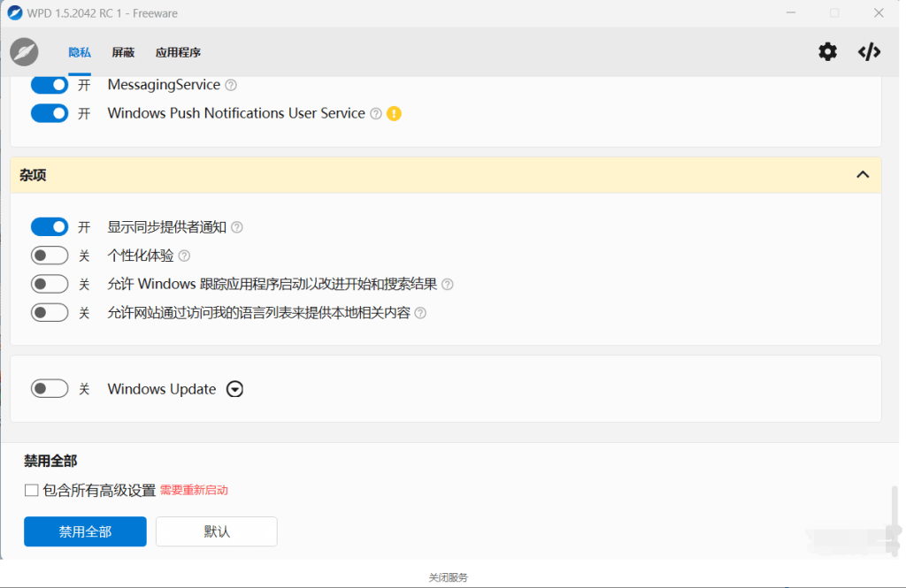Image resolution: width=906 pixels, height=588 pixels.
Task: Open the 应用程序 tab
Action: [178, 52]
